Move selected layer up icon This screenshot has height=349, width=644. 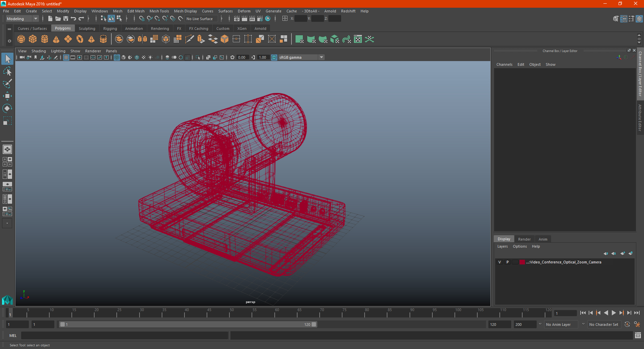pyautogui.click(x=606, y=253)
